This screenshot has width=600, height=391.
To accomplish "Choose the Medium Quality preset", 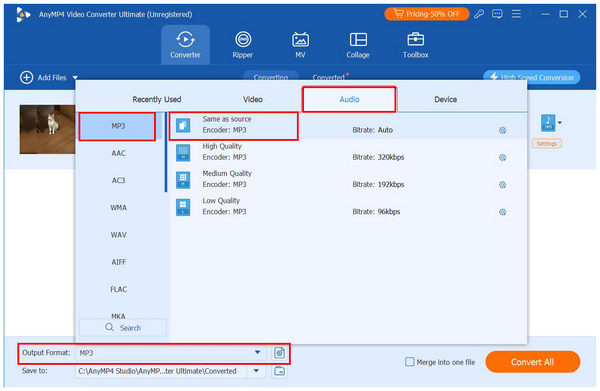I will point(348,179).
